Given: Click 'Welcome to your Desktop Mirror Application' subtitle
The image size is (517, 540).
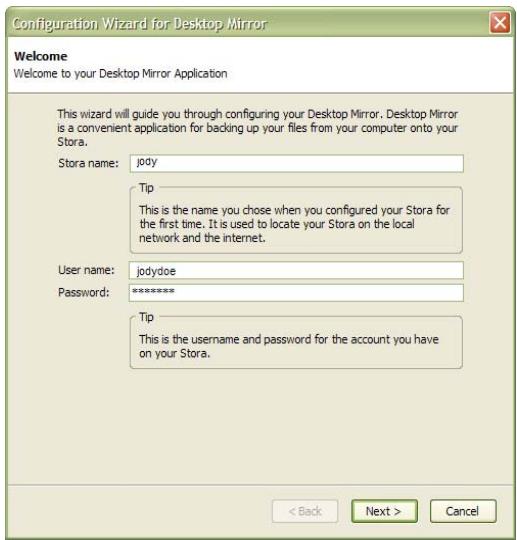Looking at the screenshot, I should coord(120,74).
